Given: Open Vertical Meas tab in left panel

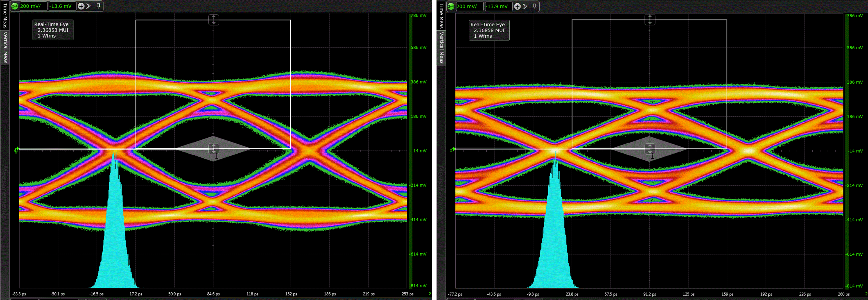Looking at the screenshot, I should click(5, 48).
